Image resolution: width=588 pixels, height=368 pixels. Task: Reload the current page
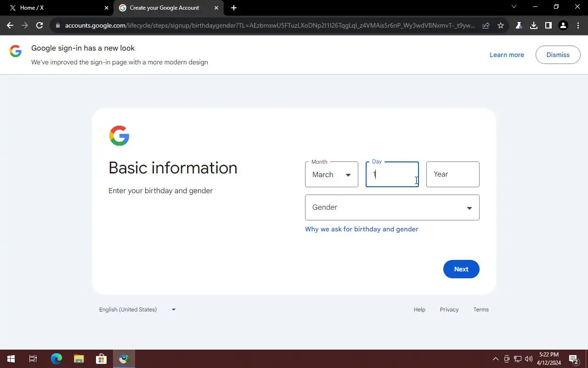(40, 26)
